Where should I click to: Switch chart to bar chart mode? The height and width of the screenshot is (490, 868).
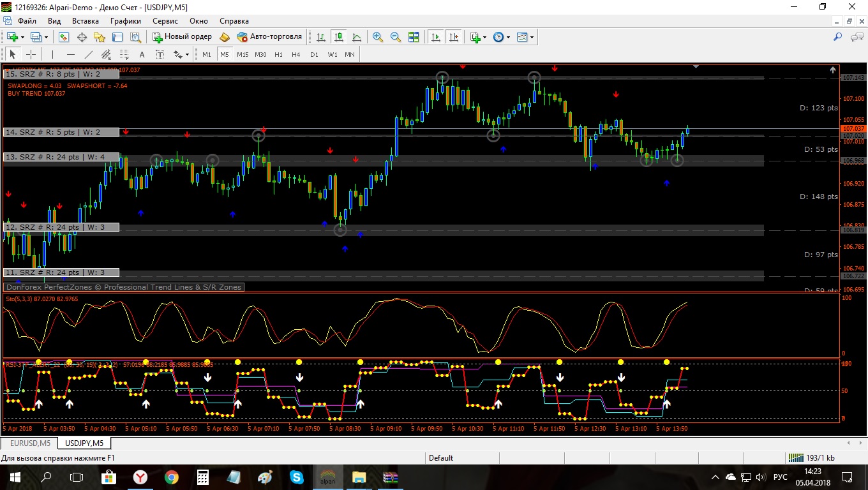[x=321, y=37]
